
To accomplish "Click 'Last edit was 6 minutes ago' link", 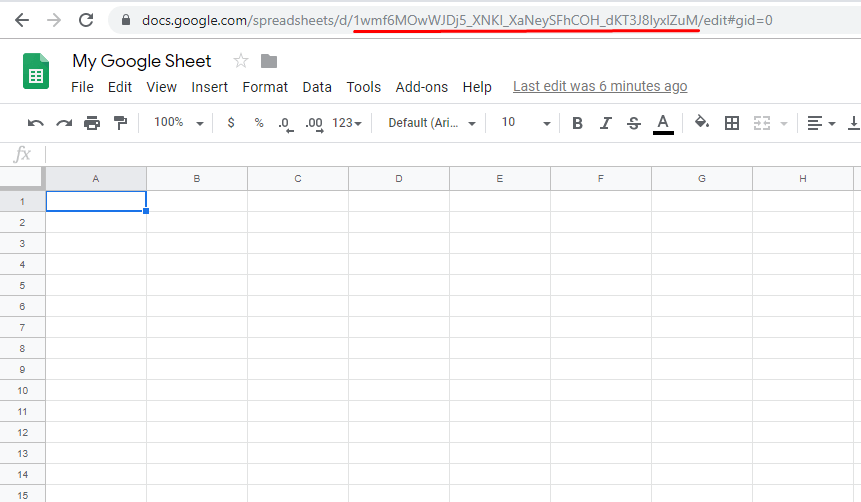I will [x=600, y=87].
